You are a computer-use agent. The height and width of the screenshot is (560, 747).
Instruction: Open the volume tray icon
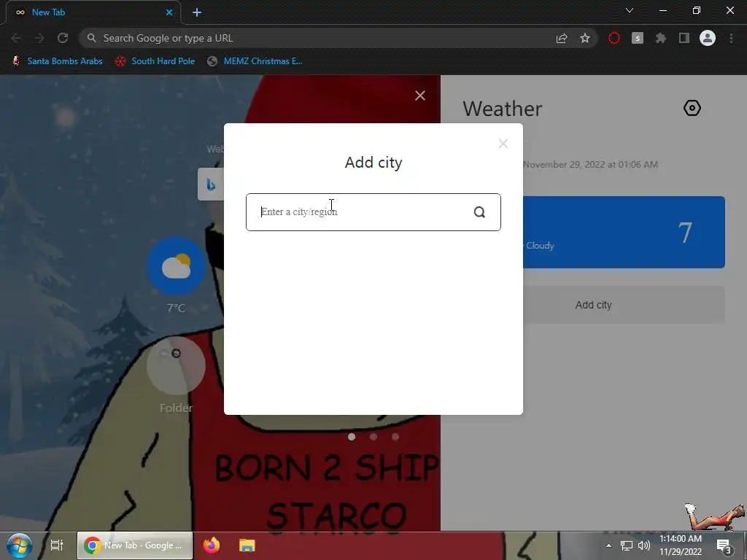(x=643, y=545)
